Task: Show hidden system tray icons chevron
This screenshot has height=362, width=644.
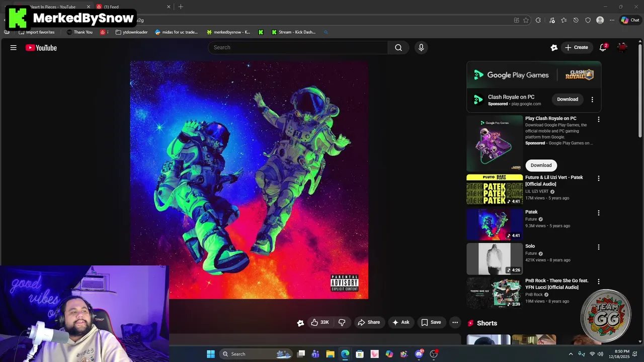Action: pos(571,354)
